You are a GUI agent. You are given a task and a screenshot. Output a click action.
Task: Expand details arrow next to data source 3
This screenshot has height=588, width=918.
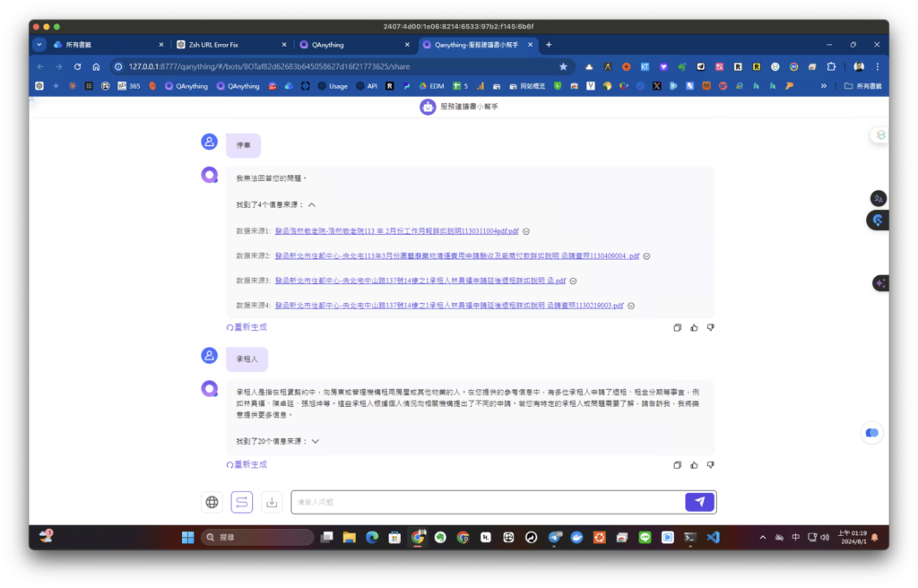coord(573,281)
